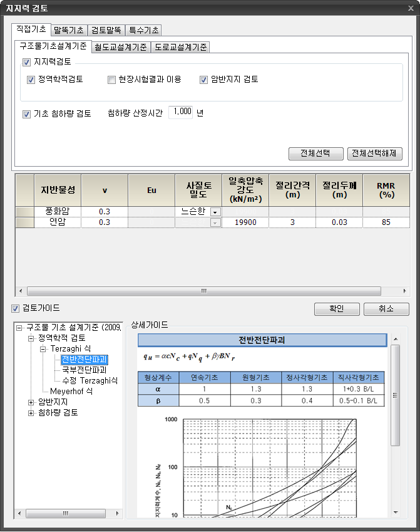Select 국부전단파괴 in the guide tree

pyautogui.click(x=84, y=370)
